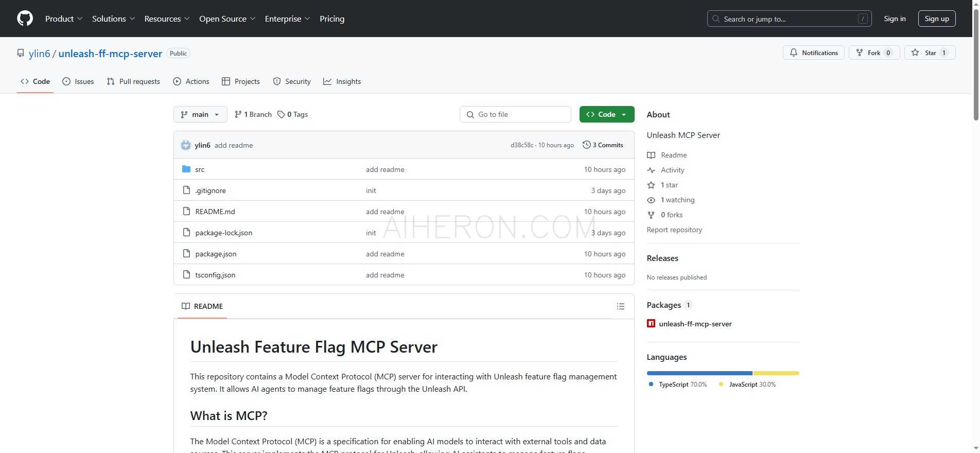Expand the Resources menu
980x453 pixels.
tap(167, 19)
